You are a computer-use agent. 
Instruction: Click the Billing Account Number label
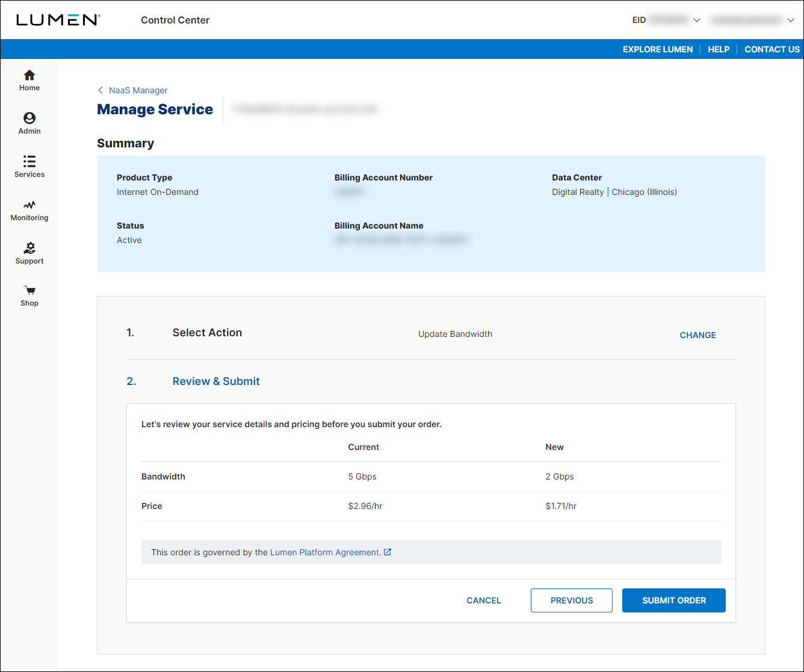383,177
